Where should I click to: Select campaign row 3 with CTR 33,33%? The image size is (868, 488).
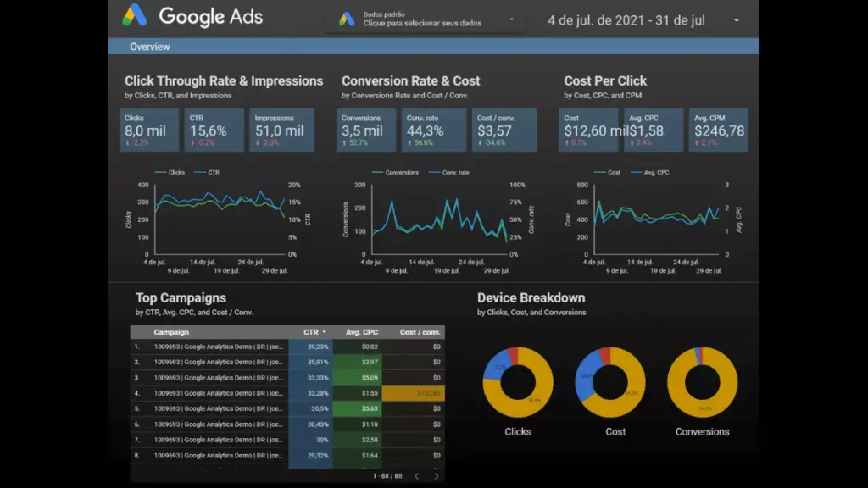[287, 378]
